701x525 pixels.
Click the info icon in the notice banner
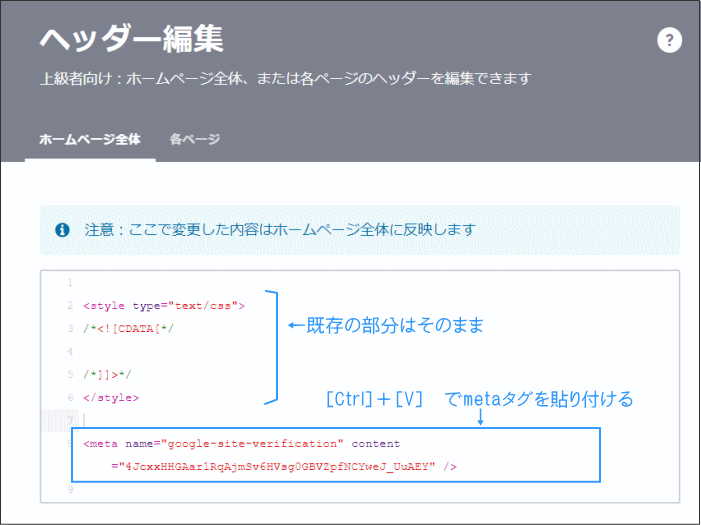62,229
